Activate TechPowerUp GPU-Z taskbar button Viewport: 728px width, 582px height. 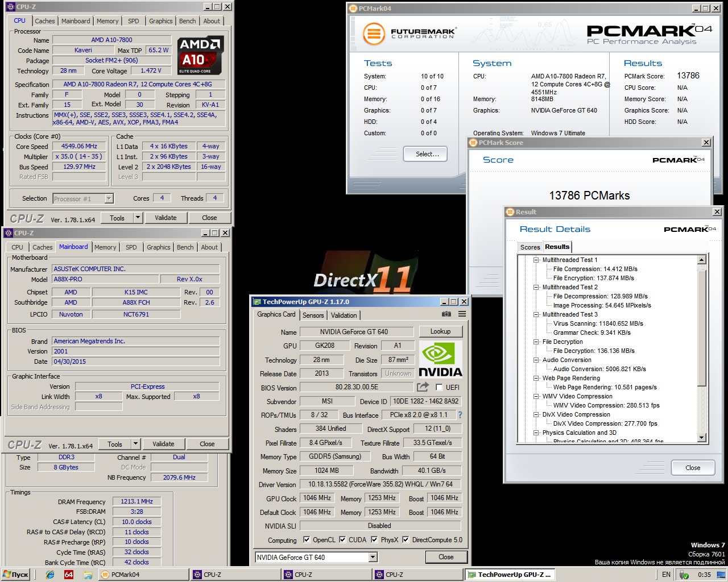point(510,575)
